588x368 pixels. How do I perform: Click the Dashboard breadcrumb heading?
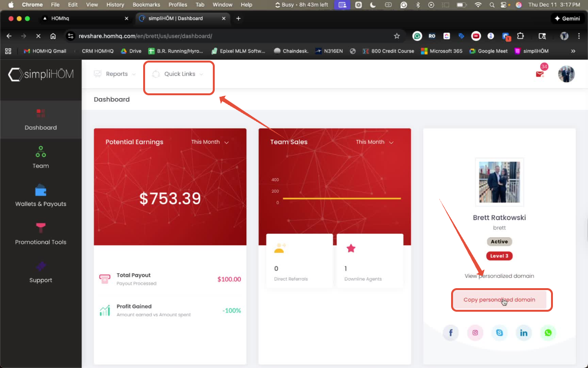(111, 100)
